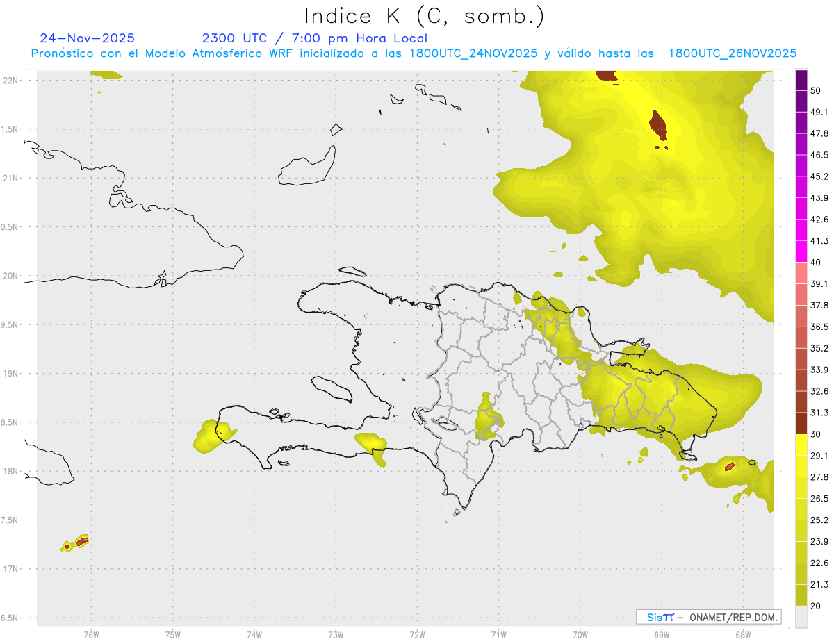Screen dimensions: 834x644
Task: Click the "71W" longitude label
Action: tap(498, 635)
